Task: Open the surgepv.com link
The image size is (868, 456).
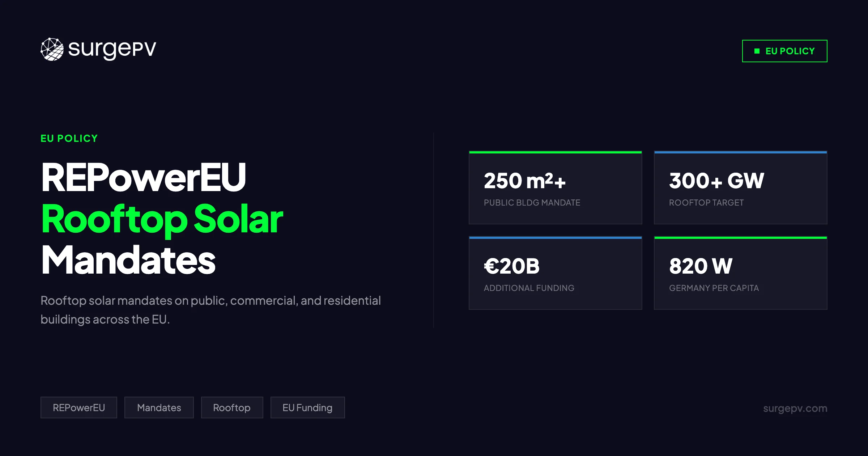Action: (x=795, y=408)
